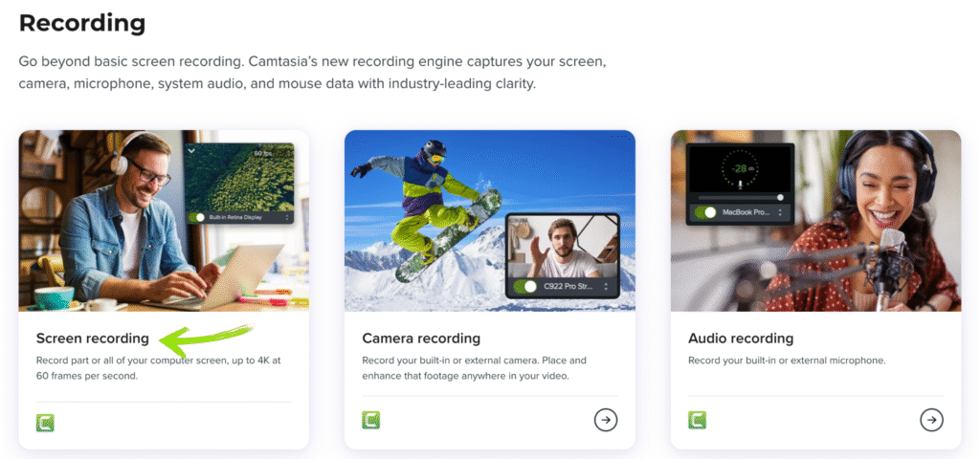Screen dimensions: 980x459
Task: Click the Camtasia logo under Audio recording
Action: point(697,420)
